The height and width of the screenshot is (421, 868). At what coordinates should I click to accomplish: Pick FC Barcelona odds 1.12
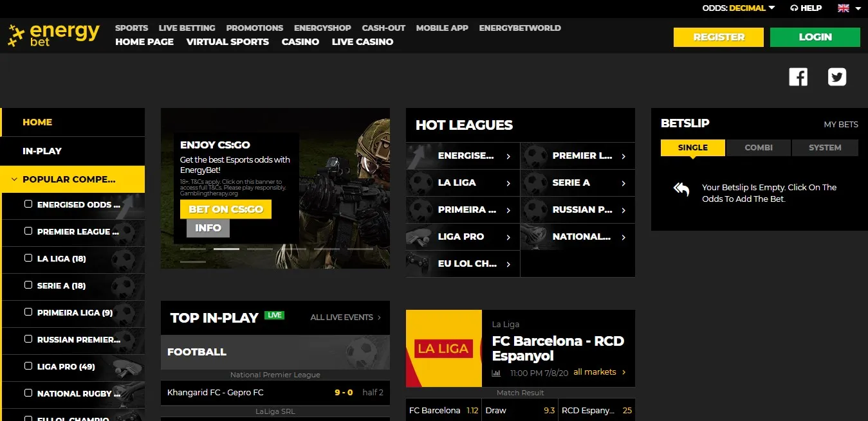click(444, 410)
